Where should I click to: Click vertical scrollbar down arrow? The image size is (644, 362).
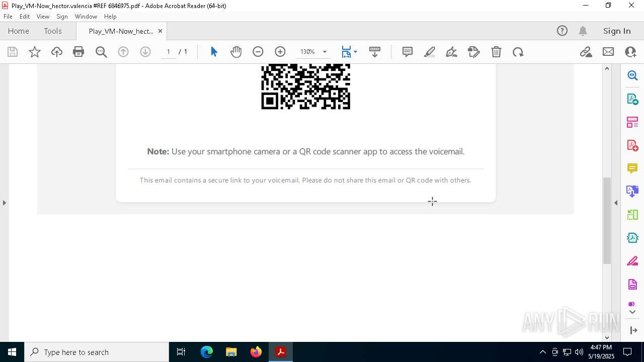point(607,337)
